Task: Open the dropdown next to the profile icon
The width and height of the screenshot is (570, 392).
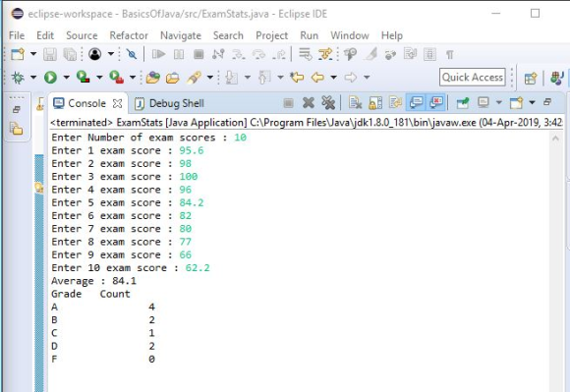Action: coord(111,54)
